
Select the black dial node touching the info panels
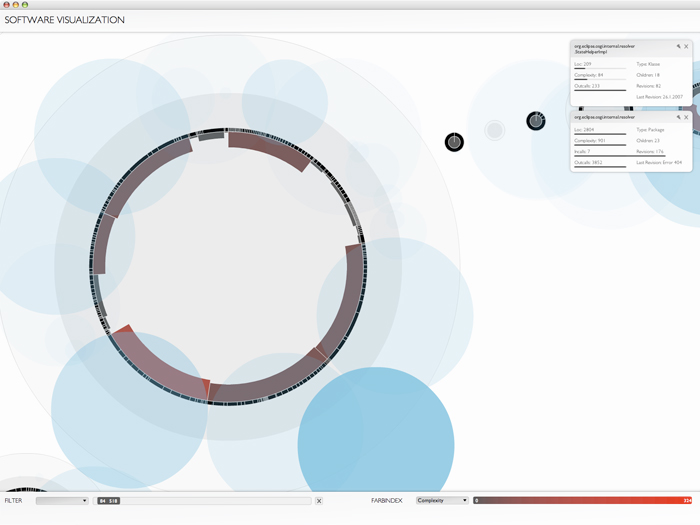click(536, 121)
